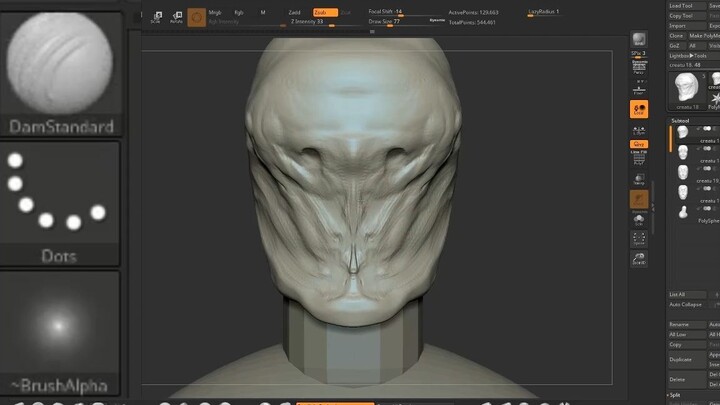
Task: Enable Zcut sculpt mode
Action: pos(346,12)
